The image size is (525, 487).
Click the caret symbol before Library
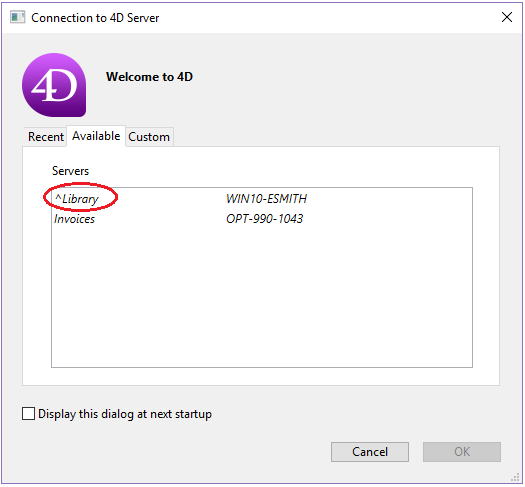(58, 197)
